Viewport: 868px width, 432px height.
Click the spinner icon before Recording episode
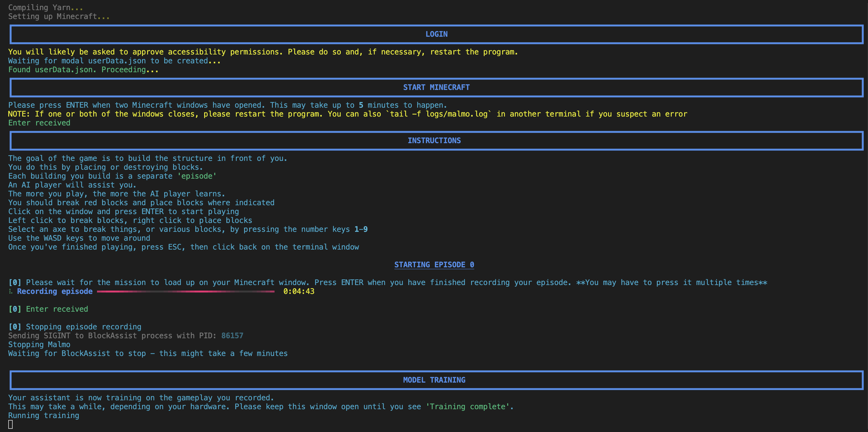point(11,291)
